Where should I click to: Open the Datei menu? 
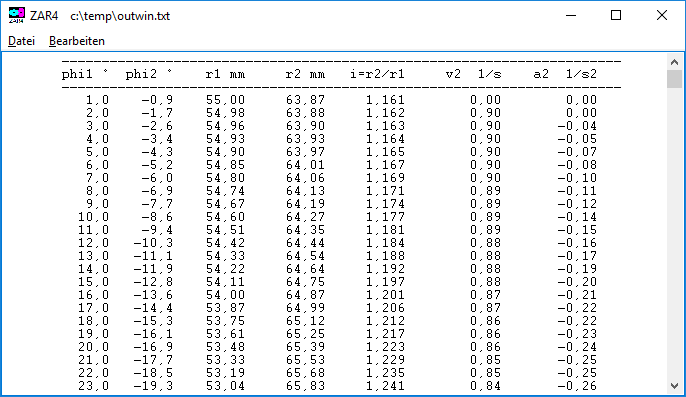(21, 41)
